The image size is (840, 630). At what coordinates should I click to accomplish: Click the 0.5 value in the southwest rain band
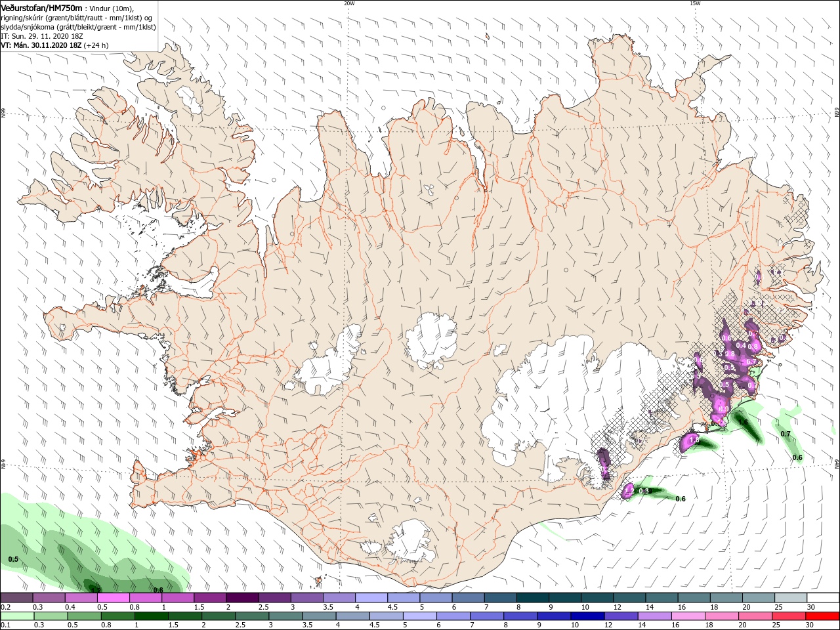tap(13, 559)
